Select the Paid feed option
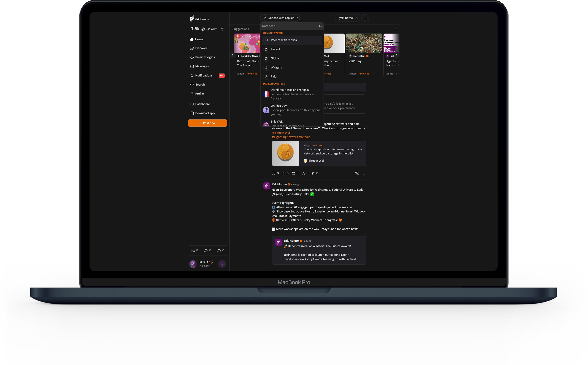The height and width of the screenshot is (365, 588). coord(292,77)
